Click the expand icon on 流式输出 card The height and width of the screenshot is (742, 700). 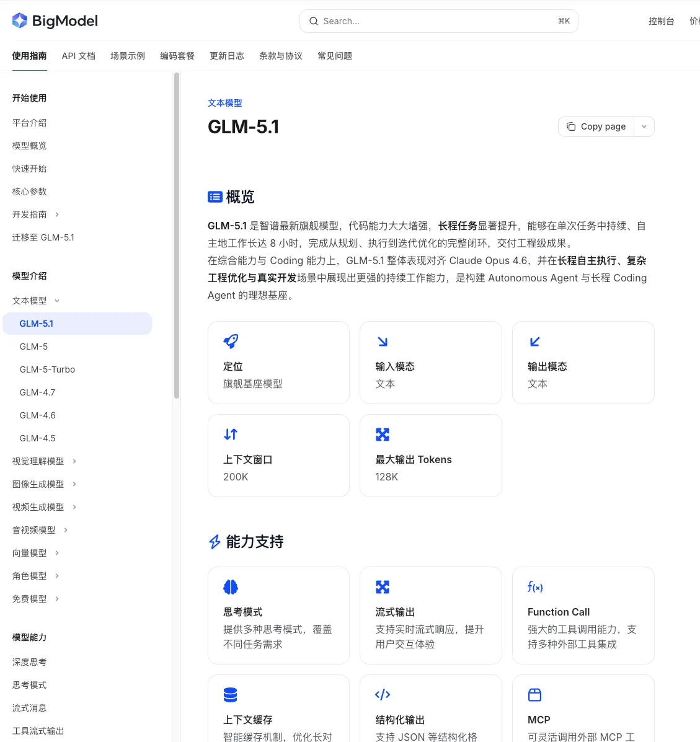tap(383, 587)
